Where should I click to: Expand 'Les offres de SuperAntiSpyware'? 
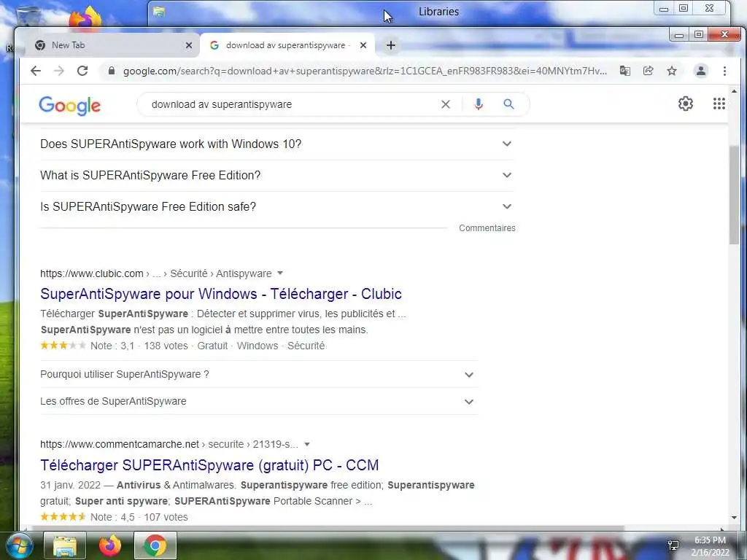point(259,402)
